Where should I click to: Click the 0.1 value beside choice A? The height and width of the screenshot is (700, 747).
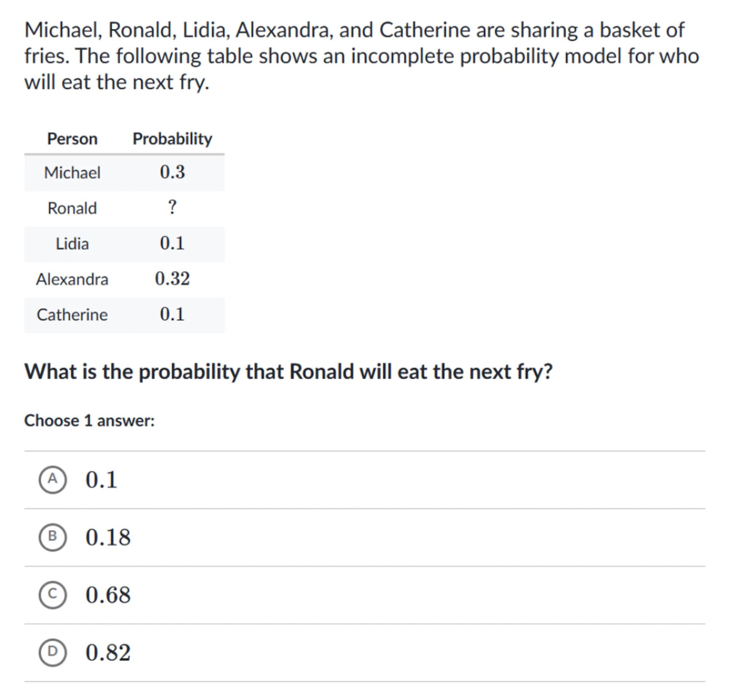click(101, 480)
